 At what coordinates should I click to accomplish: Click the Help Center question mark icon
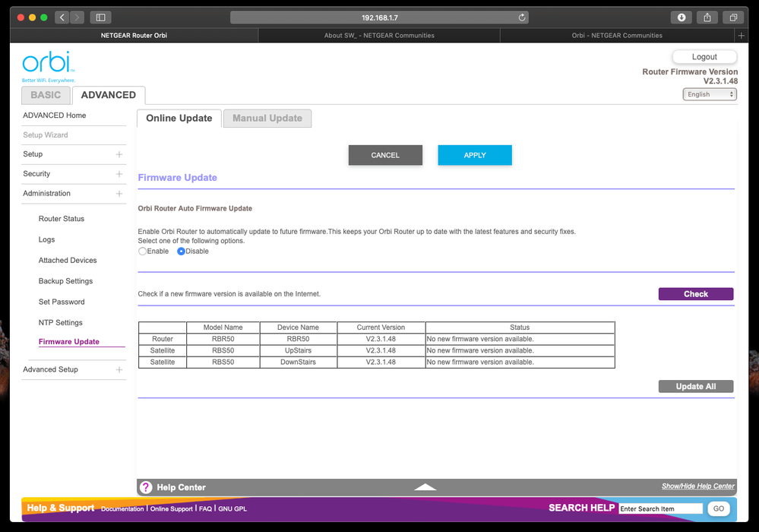(146, 487)
